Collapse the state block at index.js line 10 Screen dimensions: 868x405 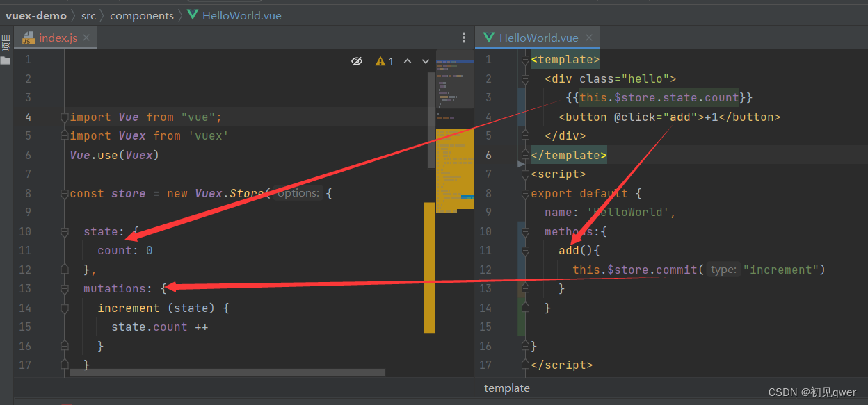click(x=65, y=231)
